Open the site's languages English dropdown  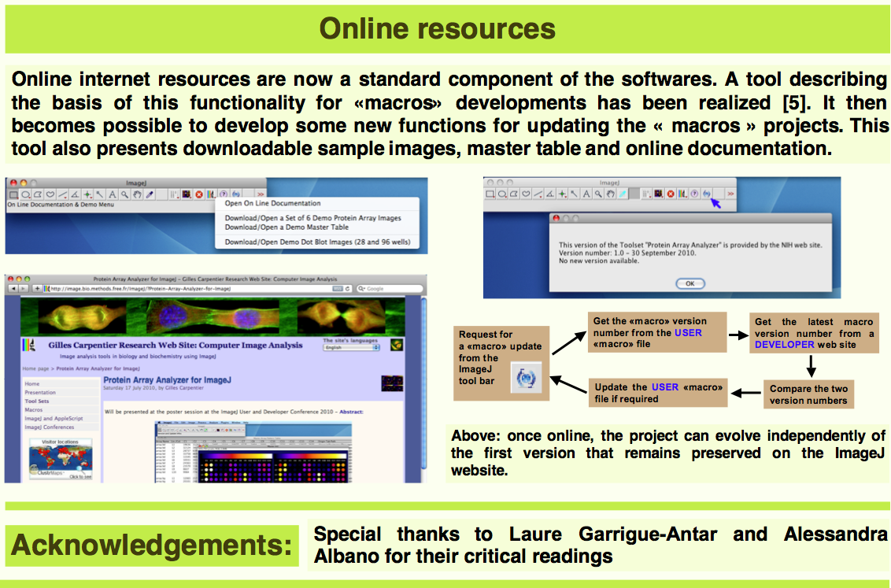[x=351, y=347]
